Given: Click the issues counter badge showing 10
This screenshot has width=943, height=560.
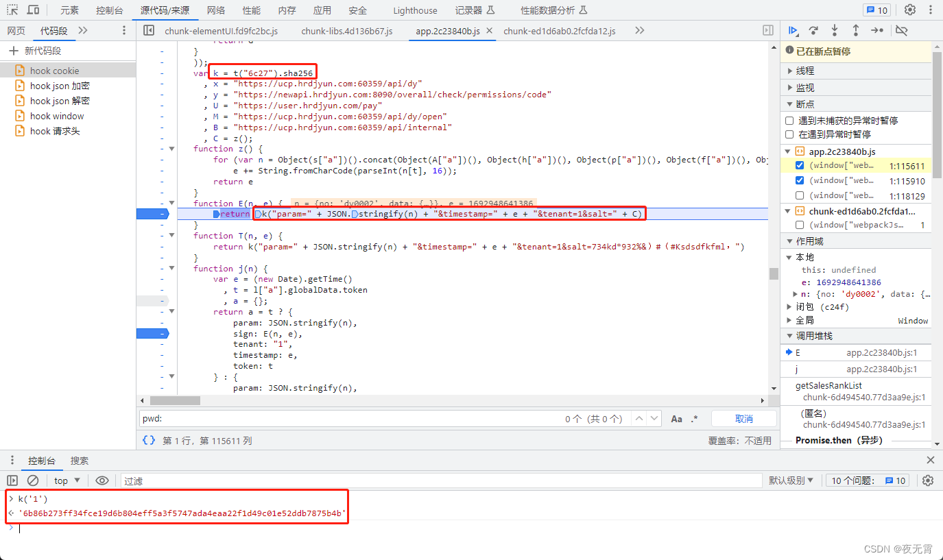Looking at the screenshot, I should [x=876, y=10].
